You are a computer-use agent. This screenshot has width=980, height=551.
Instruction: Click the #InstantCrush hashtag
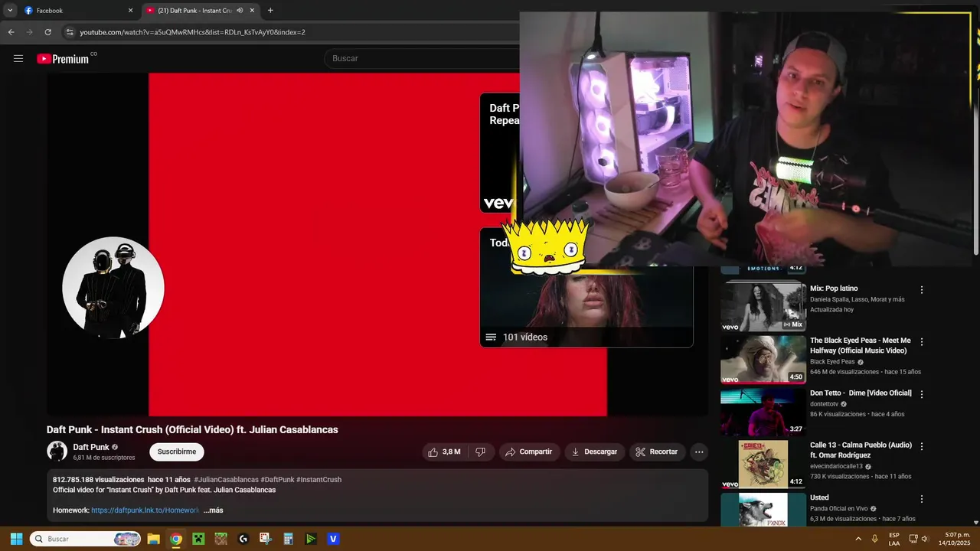[318, 480]
